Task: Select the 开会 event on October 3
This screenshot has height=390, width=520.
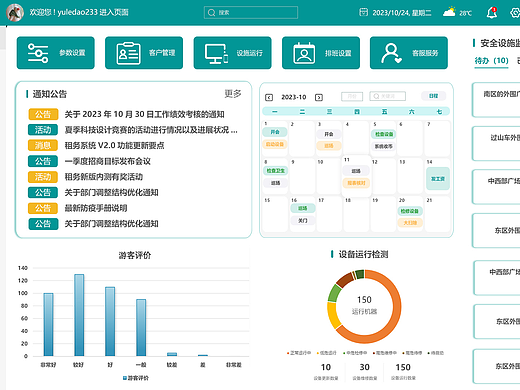Action: pos(329,134)
